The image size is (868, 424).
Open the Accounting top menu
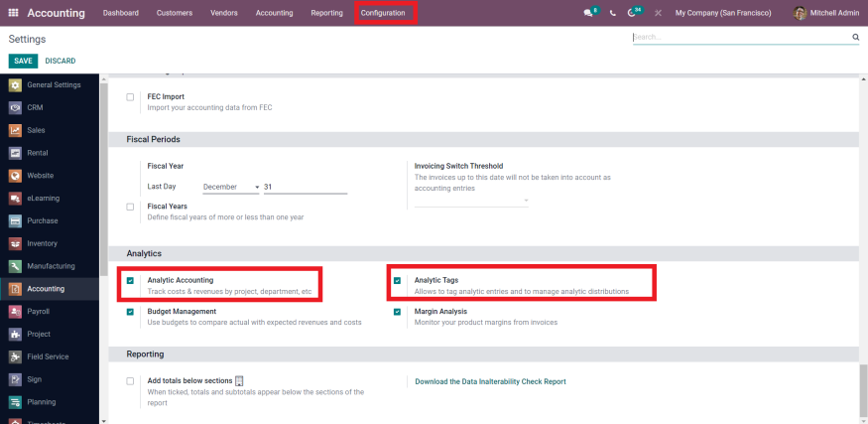[274, 13]
